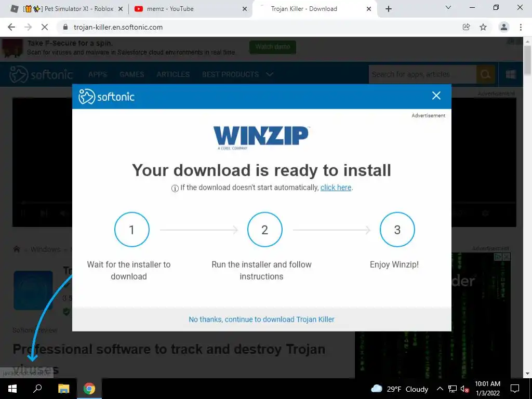Click the Trojan Killer app icon
This screenshot has height=399, width=532.
pos(33,290)
